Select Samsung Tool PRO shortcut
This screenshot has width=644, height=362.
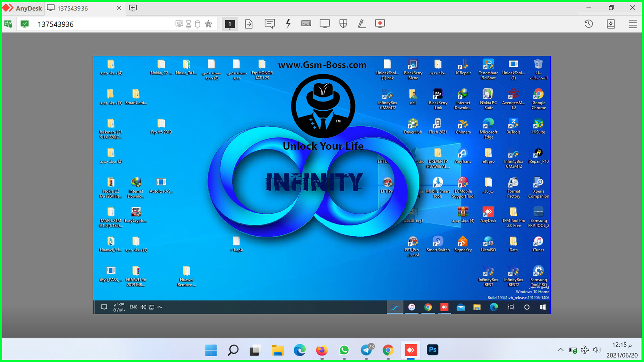pyautogui.click(x=538, y=276)
